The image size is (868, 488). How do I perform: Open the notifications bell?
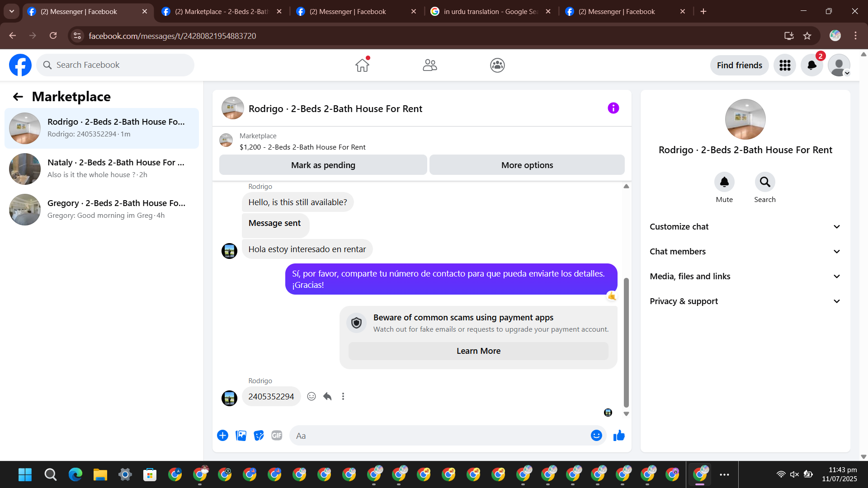tap(812, 66)
